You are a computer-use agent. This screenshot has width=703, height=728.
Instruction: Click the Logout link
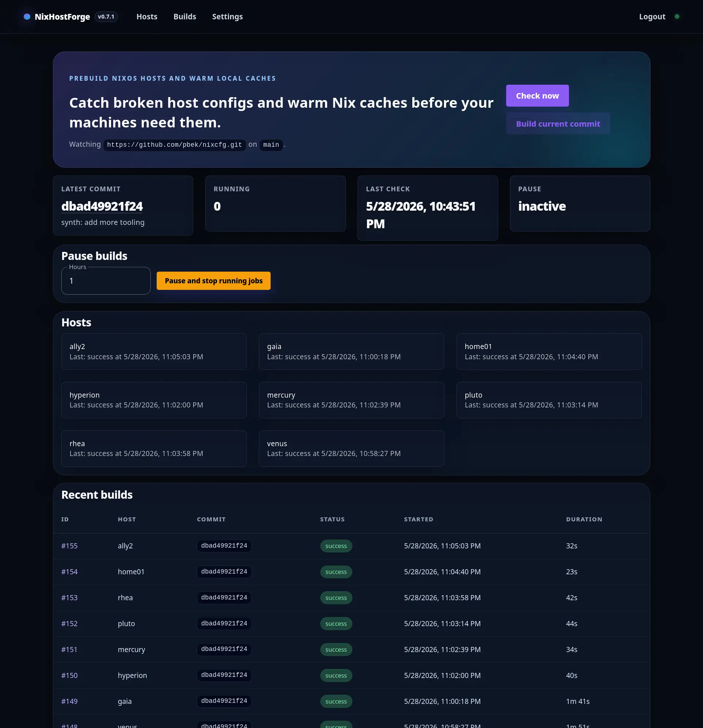click(x=652, y=17)
